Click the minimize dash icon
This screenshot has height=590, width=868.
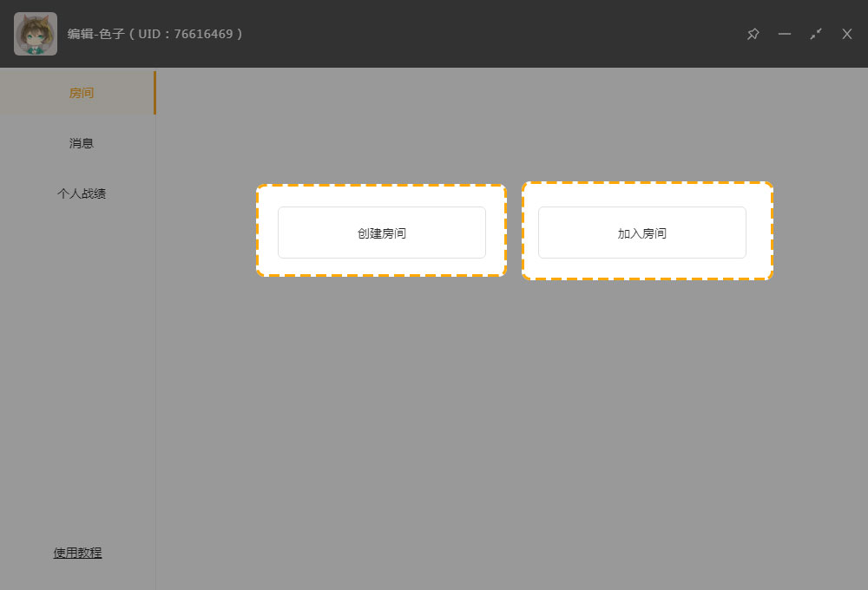click(x=785, y=34)
